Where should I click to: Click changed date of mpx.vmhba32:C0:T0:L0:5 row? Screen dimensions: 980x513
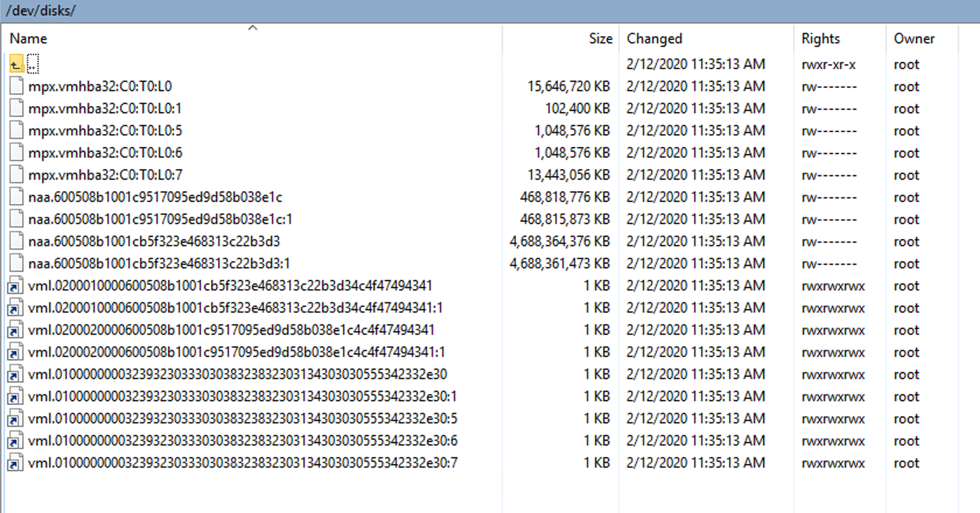click(x=696, y=131)
